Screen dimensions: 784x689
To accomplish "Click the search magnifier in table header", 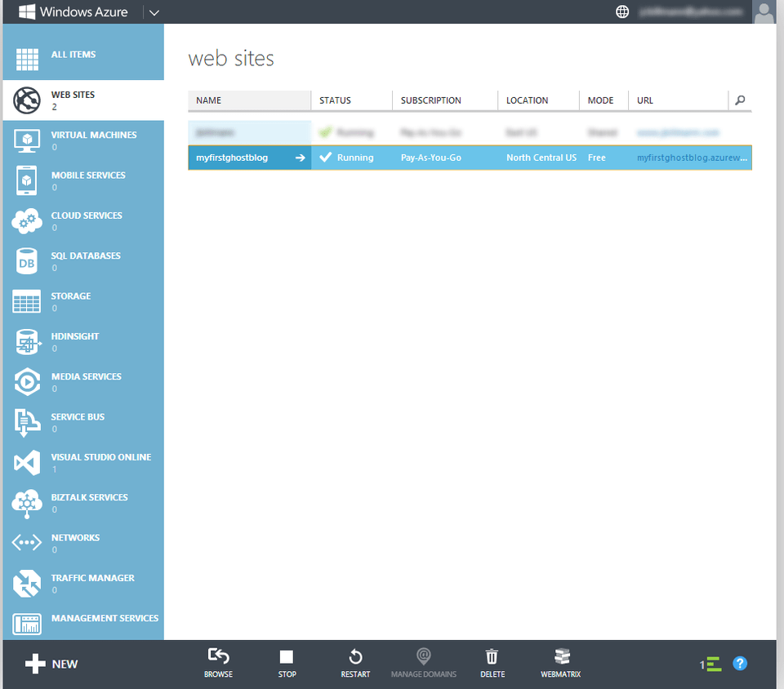I will pos(740,100).
